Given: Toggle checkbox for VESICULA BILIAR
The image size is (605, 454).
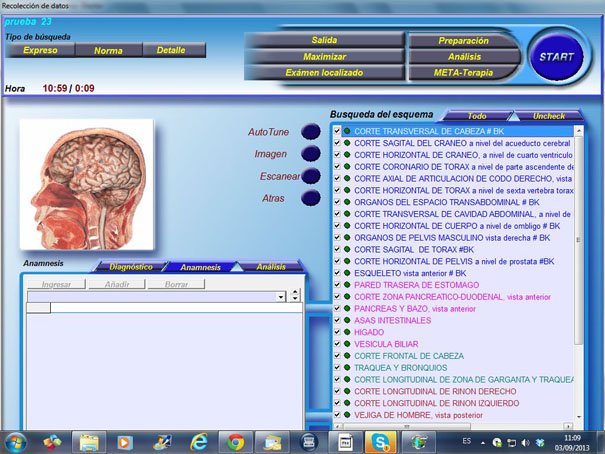Looking at the screenshot, I should coord(337,344).
